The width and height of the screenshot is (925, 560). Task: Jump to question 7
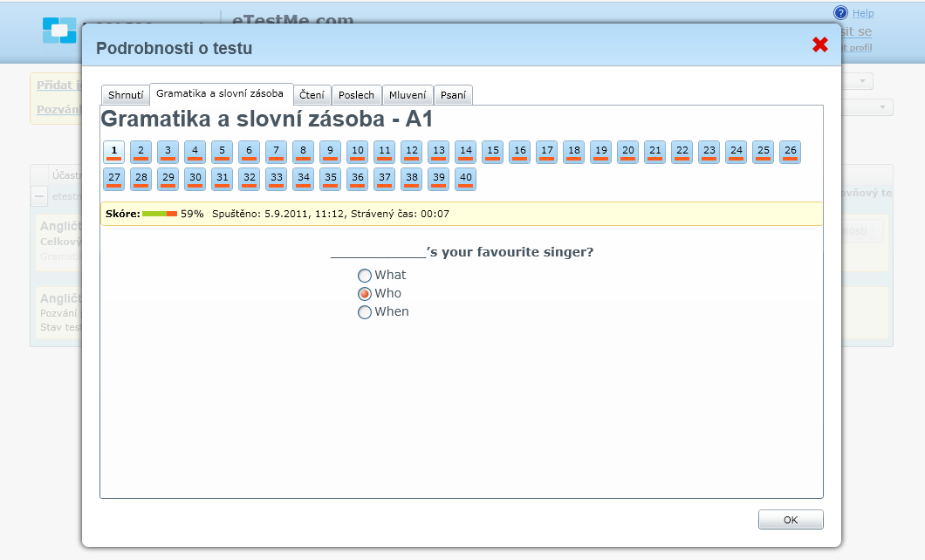(x=276, y=152)
